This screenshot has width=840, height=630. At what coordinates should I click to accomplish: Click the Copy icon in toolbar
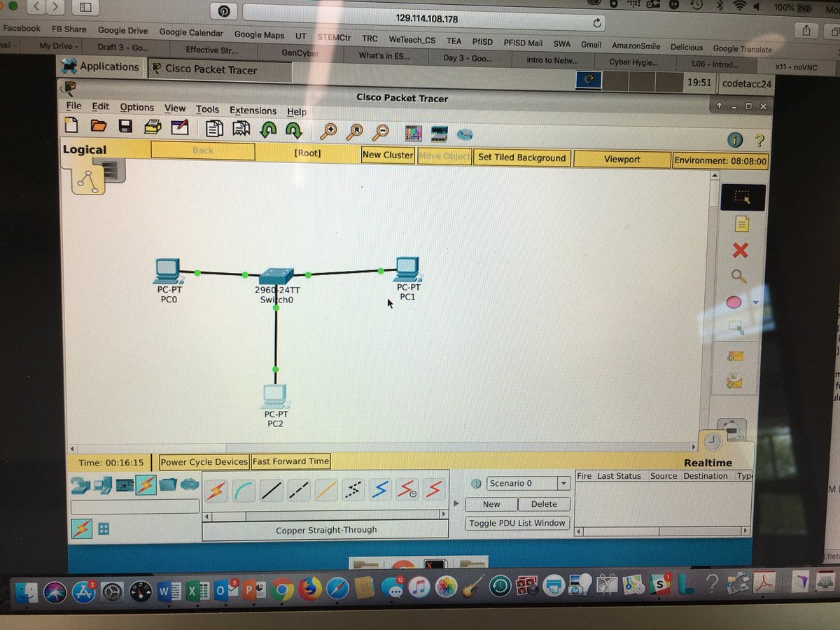click(x=215, y=129)
